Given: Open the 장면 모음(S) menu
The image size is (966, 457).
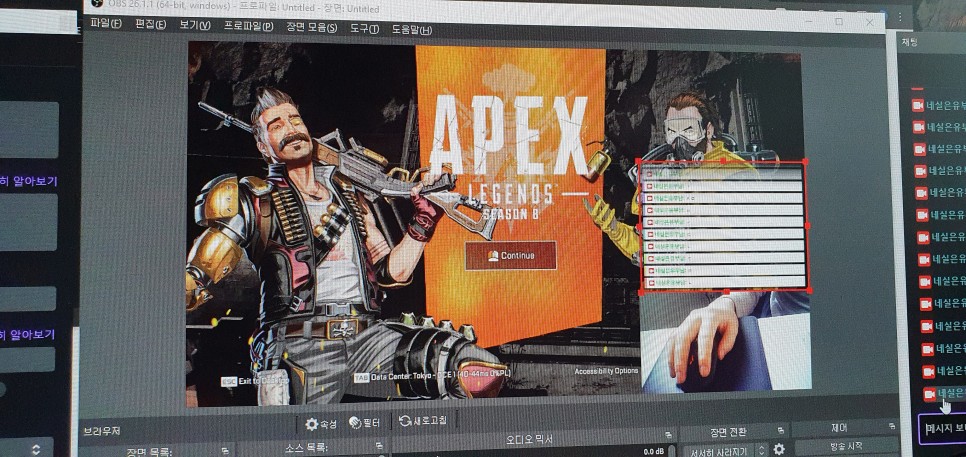Looking at the screenshot, I should click(x=312, y=28).
